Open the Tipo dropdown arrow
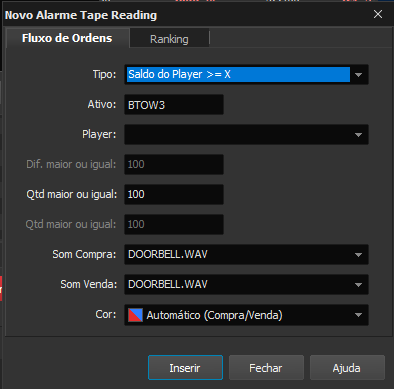The image size is (394, 389). pyautogui.click(x=359, y=75)
